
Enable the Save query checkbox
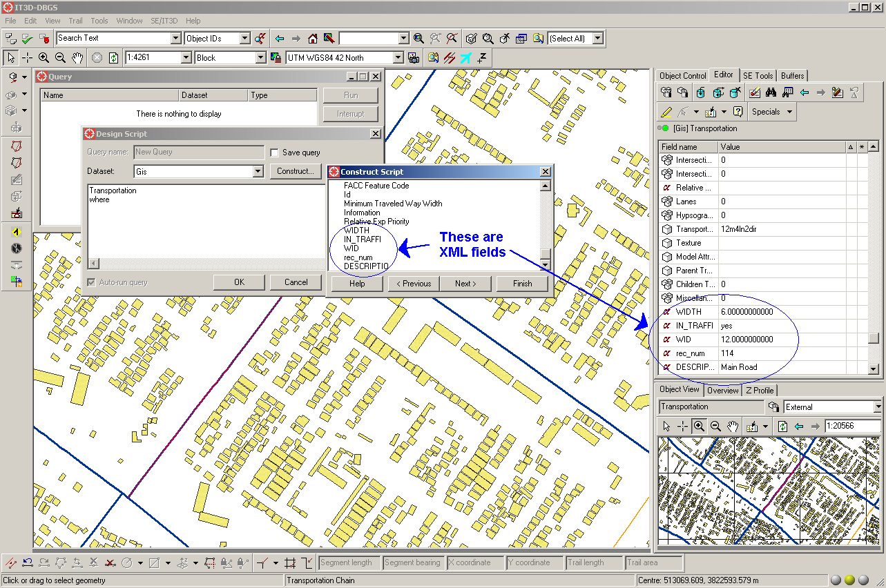(275, 153)
